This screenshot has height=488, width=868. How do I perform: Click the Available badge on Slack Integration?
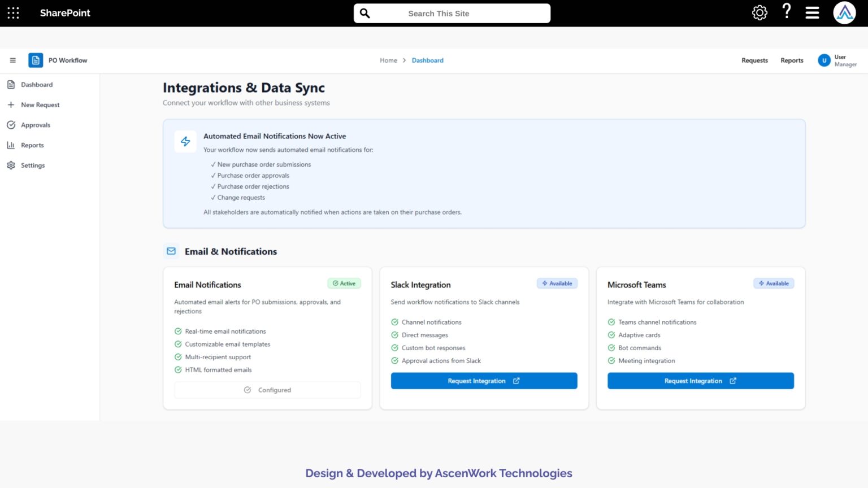[557, 283]
